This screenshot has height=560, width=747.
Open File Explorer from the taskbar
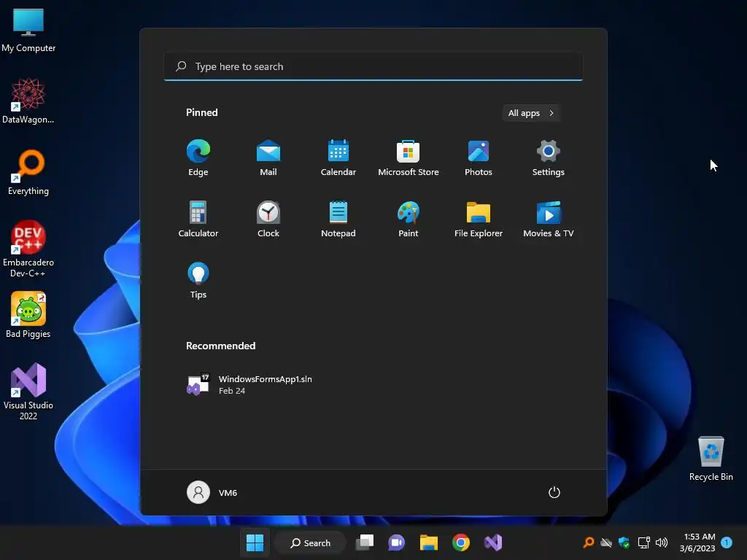(429, 542)
